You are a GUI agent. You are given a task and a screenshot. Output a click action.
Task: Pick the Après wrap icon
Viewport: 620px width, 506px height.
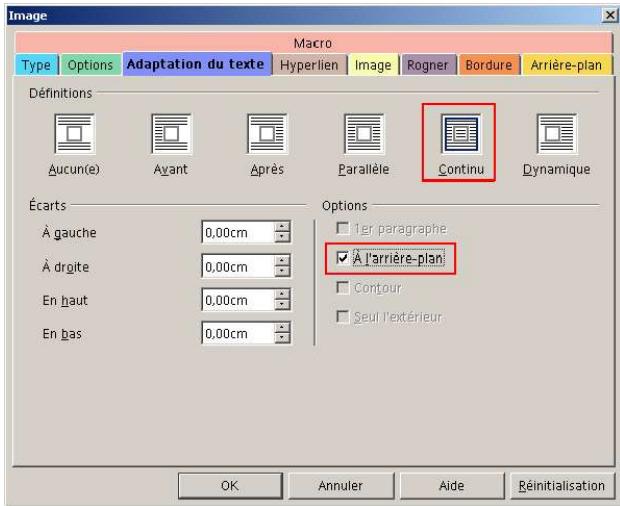267,134
